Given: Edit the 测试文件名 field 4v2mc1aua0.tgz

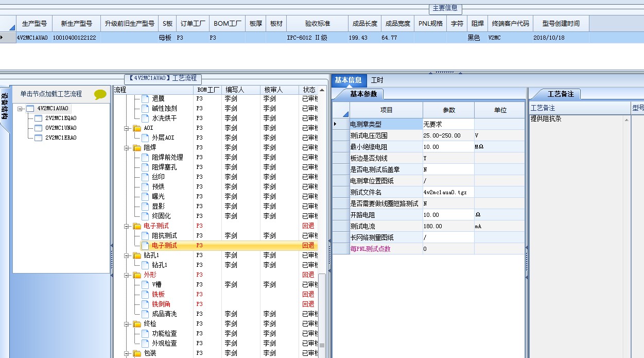Looking at the screenshot, I should [x=448, y=192].
